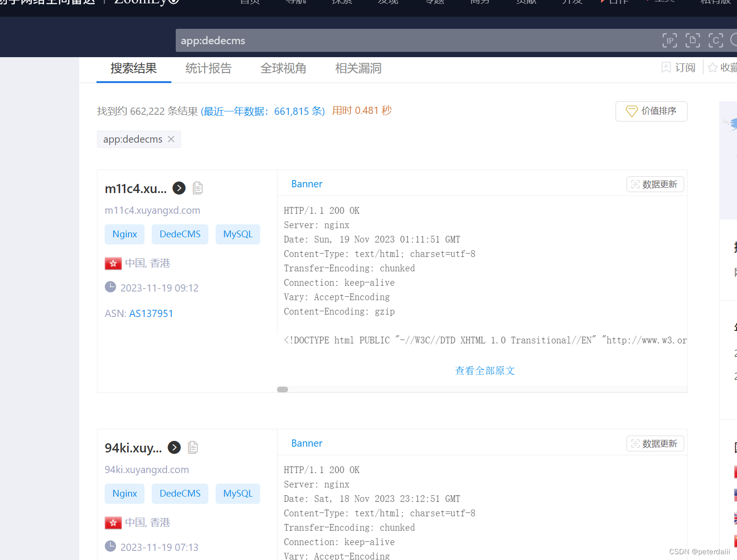This screenshot has width=737, height=560.
Task: Open the m11c4.xuyangxd.com domain link
Action: pos(152,210)
